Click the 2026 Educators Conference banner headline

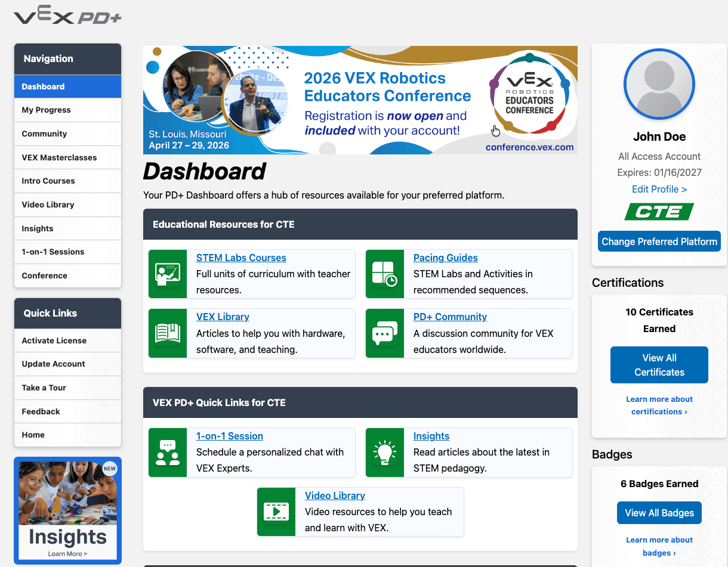coord(387,87)
